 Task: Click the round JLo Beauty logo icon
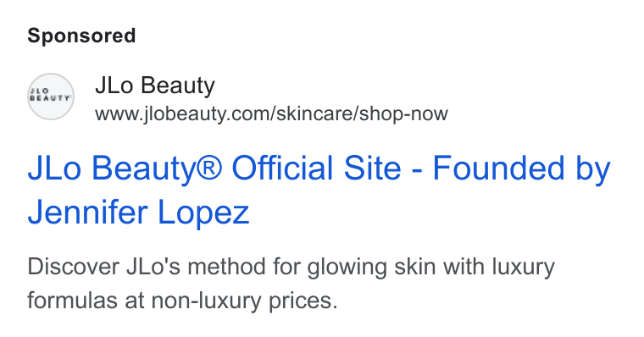pos(51,97)
